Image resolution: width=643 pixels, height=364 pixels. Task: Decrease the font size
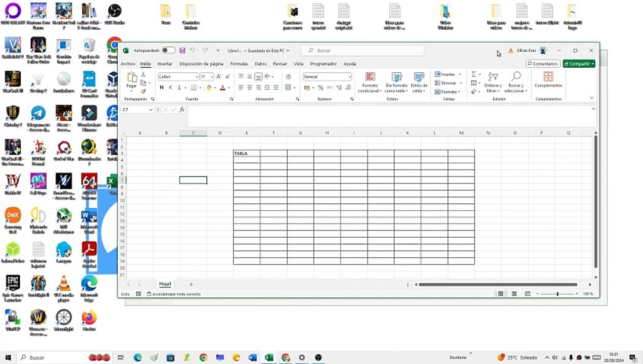(227, 76)
